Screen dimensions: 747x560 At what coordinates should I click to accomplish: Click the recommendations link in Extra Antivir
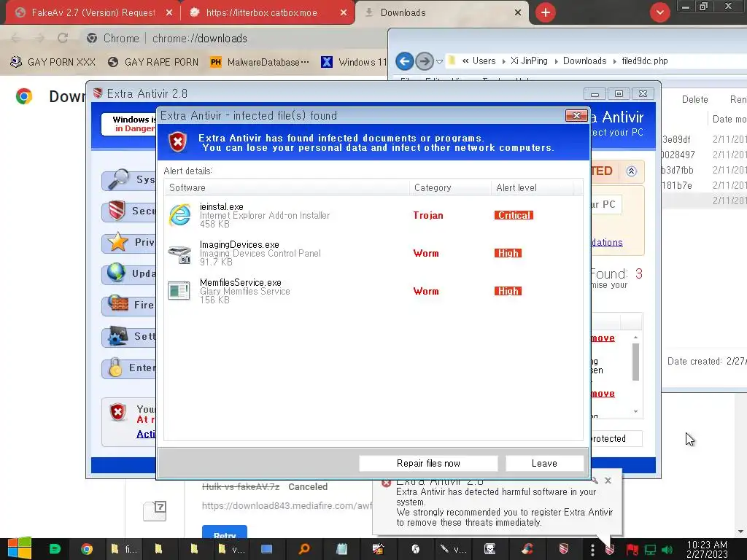coord(606,242)
